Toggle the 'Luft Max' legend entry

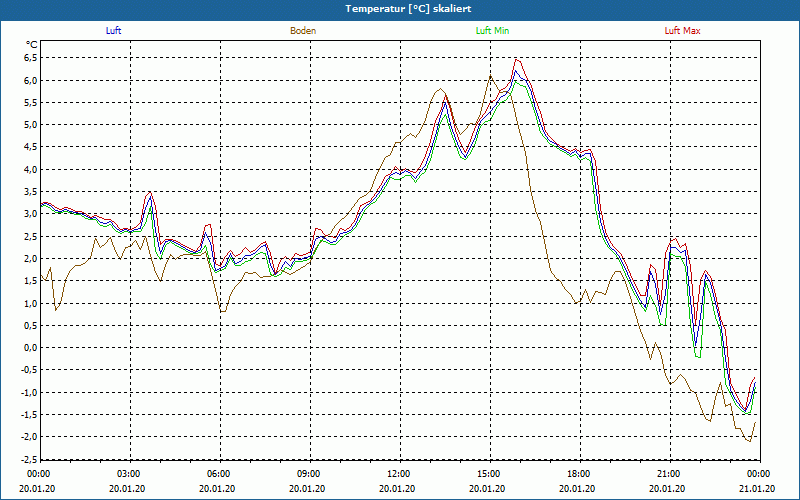[683, 31]
